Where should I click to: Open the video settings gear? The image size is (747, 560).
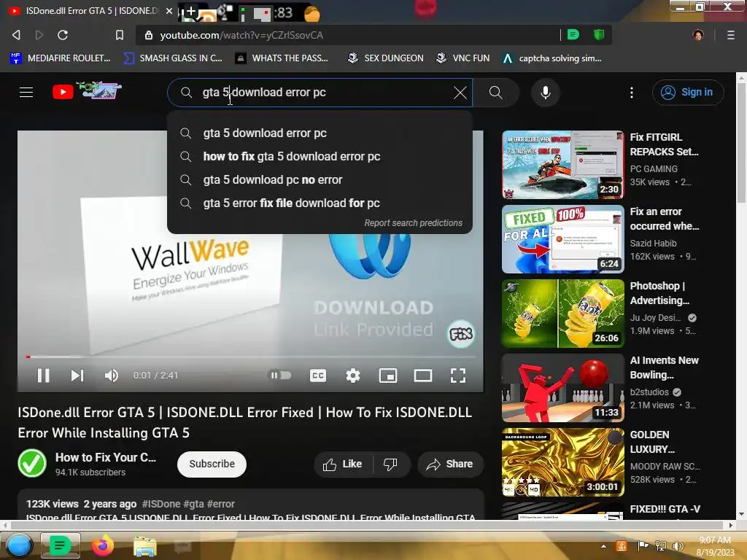[352, 376]
